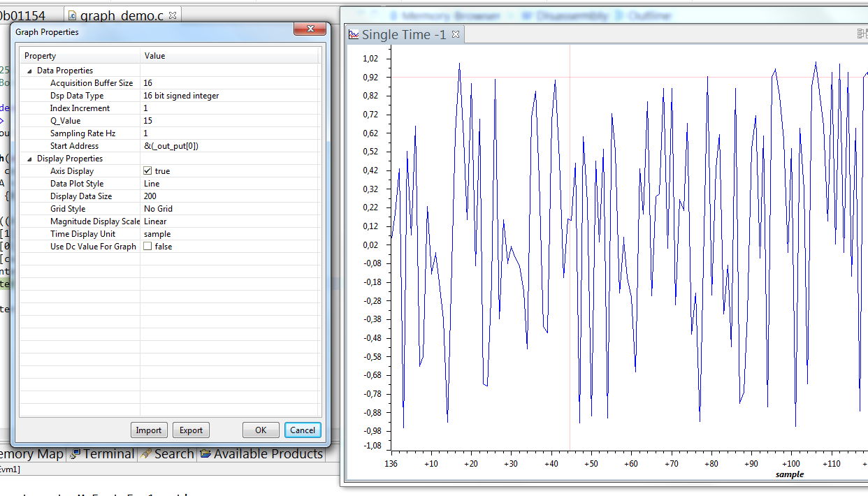
Task: Click the graph toolbar icon at right edge
Action: click(x=862, y=34)
